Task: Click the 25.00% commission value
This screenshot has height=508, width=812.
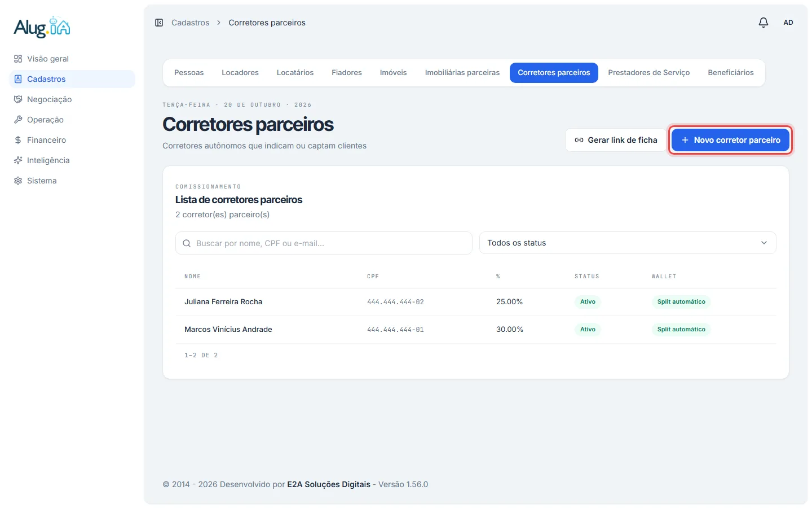Action: click(x=509, y=302)
